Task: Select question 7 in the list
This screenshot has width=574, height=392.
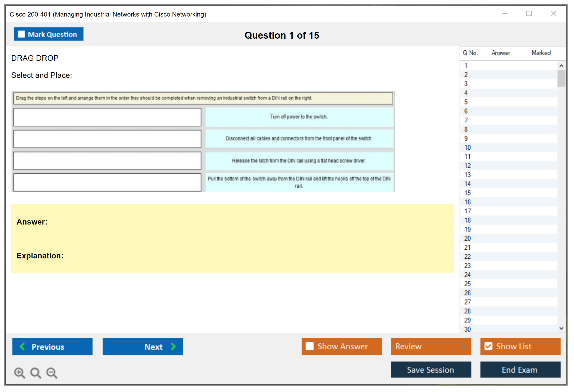Action: coord(466,120)
